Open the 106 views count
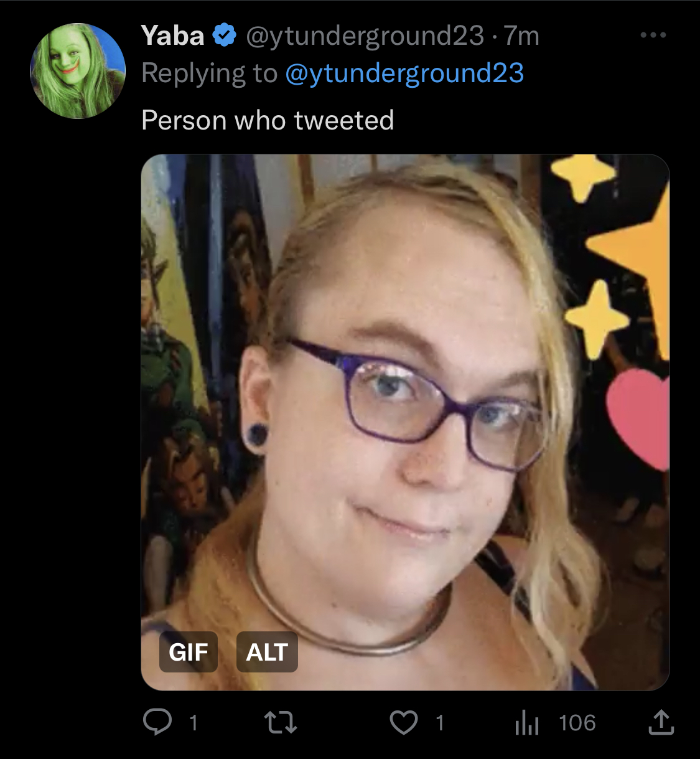Screen dimensions: 700x759 point(577,723)
